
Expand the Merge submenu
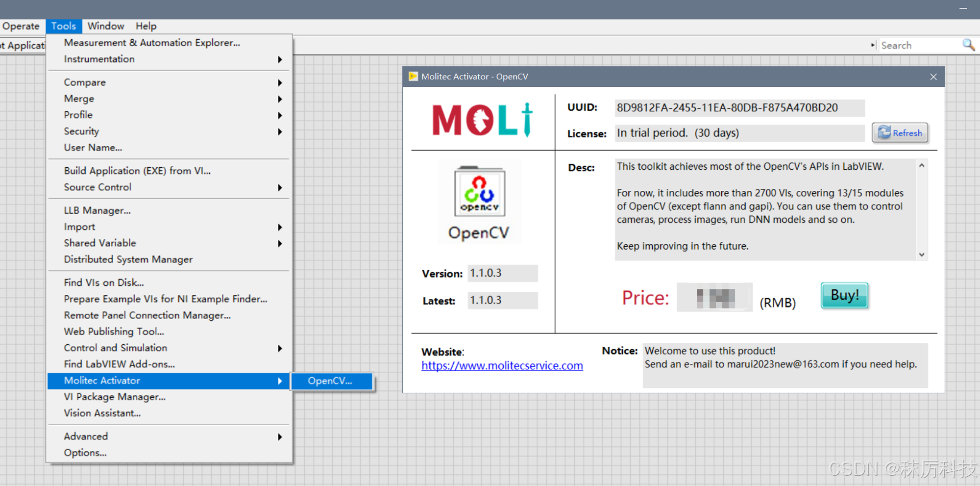click(x=170, y=99)
